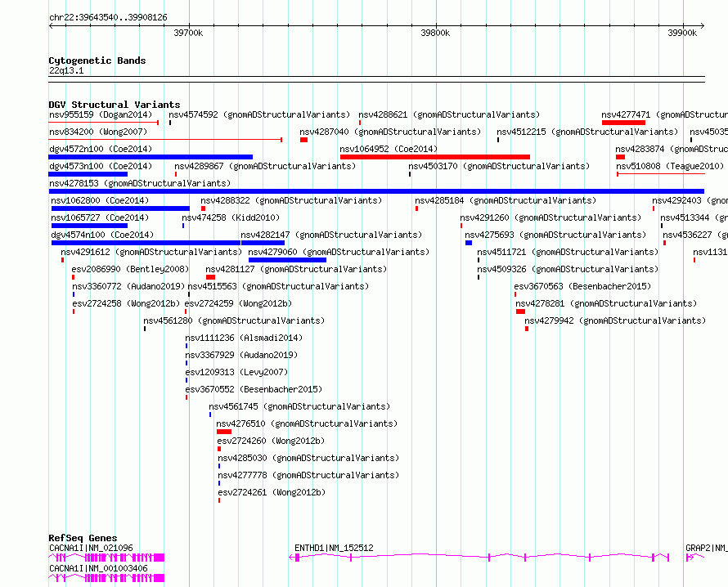Click nsv3367929 (Audano2019) label
This screenshot has width=728, height=587.
pos(241,355)
